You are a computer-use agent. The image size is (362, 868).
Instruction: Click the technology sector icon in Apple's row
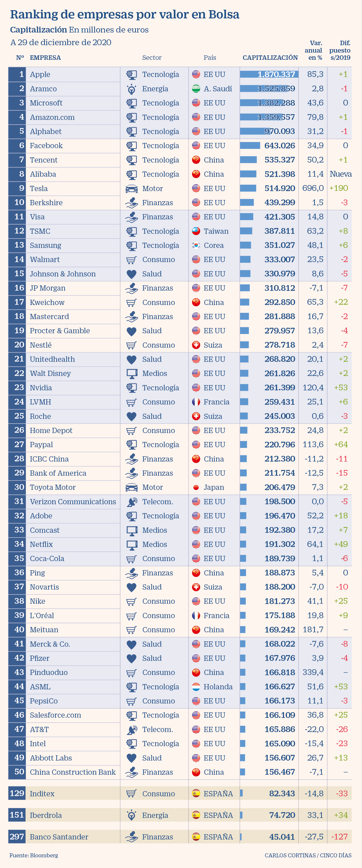(131, 74)
